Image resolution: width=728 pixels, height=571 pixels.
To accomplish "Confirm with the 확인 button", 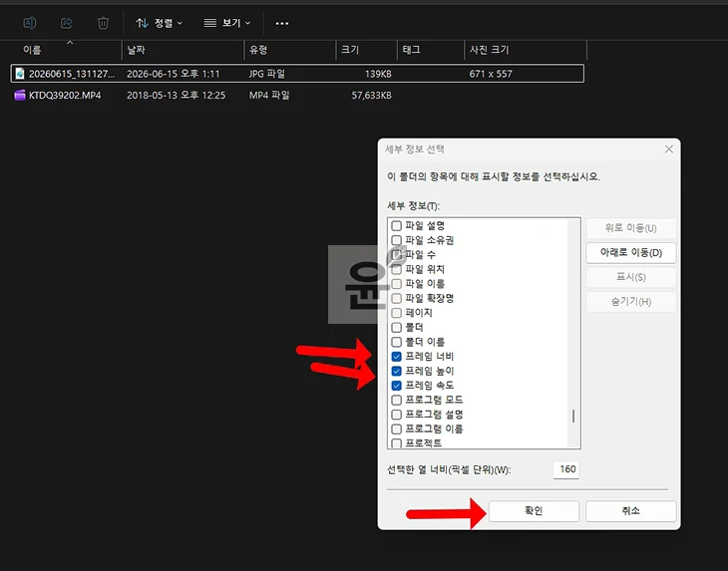I will (534, 510).
